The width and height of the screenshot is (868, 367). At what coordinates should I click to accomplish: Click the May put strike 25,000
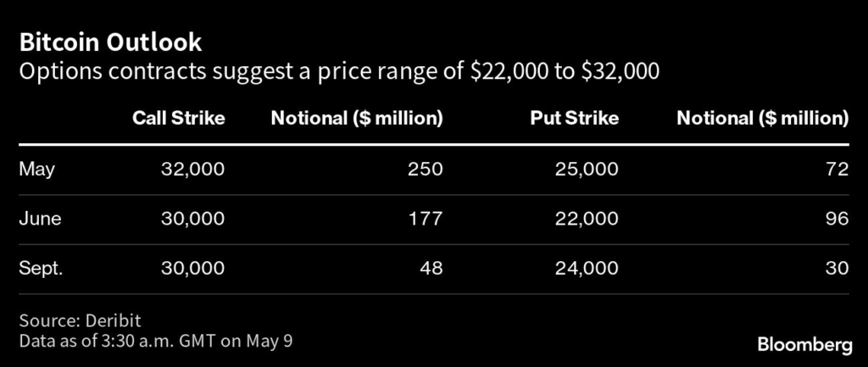(x=586, y=169)
